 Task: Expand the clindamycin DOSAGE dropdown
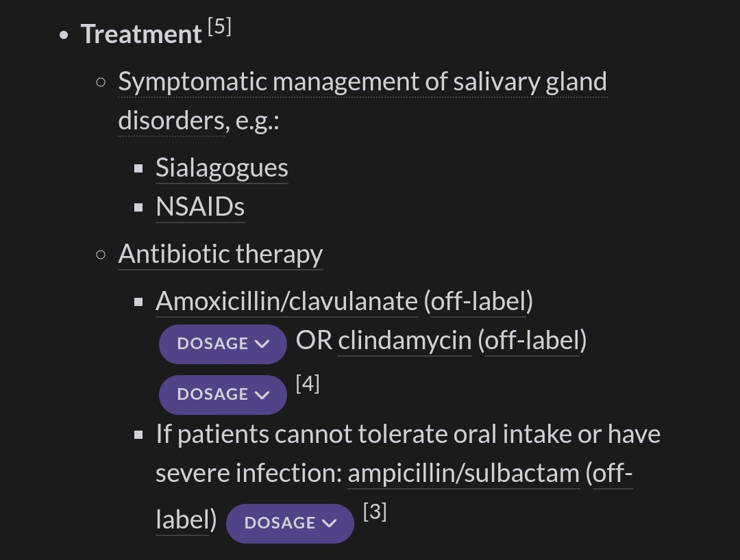(222, 394)
